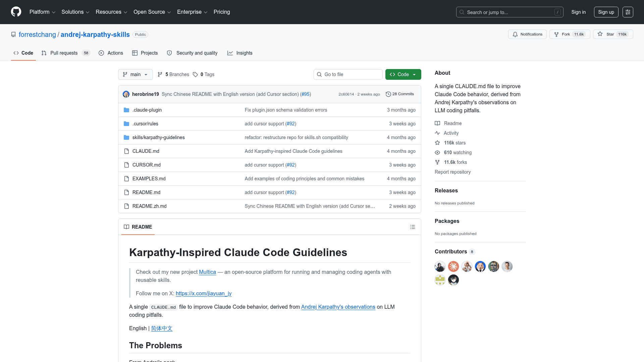The width and height of the screenshot is (644, 362).
Task: Switch to the Actions tab
Action: [111, 53]
